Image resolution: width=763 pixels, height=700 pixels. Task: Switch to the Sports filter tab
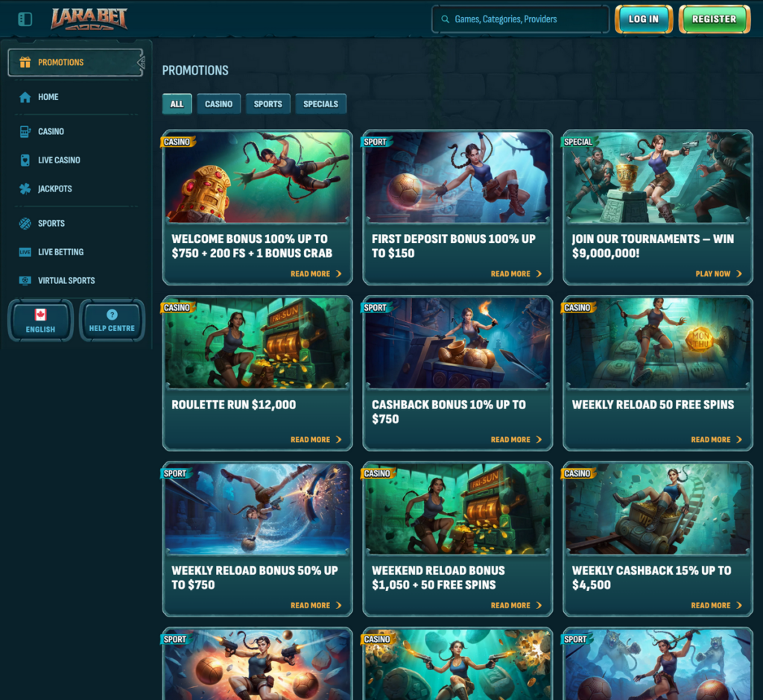[268, 104]
